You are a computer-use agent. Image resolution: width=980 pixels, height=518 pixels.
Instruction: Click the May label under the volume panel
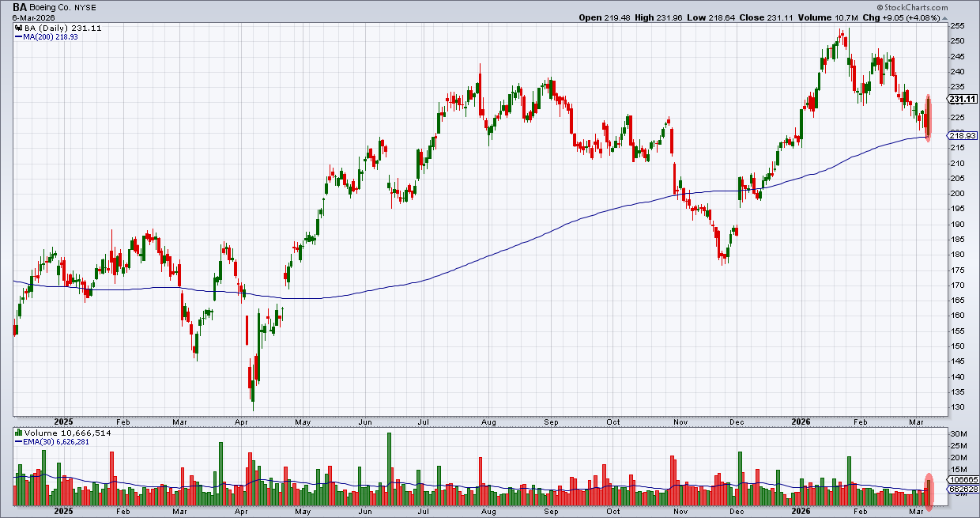click(x=303, y=512)
